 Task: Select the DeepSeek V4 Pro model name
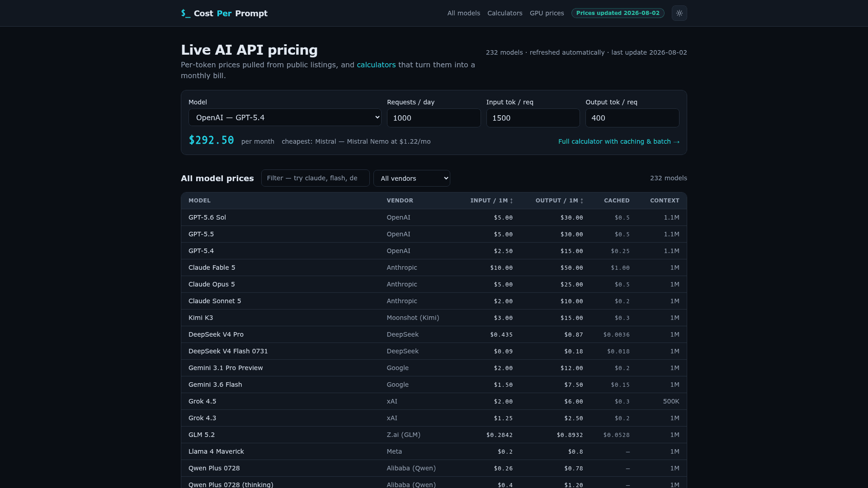216,334
